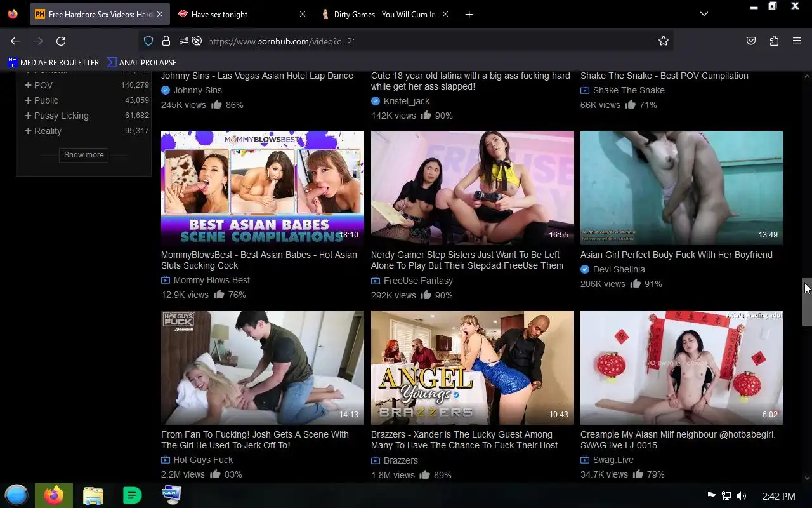Screen dimensions: 812x508
Task: Close the "Have sex tonight" tab
Action: [302, 14]
